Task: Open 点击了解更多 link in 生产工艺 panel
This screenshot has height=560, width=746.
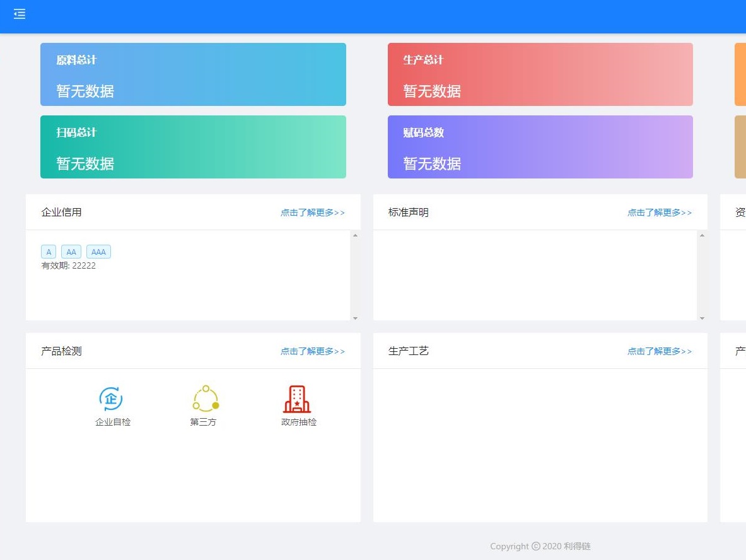Action: point(659,351)
